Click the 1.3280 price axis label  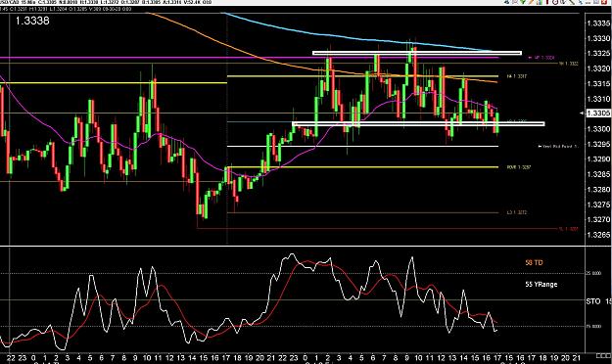(x=598, y=189)
